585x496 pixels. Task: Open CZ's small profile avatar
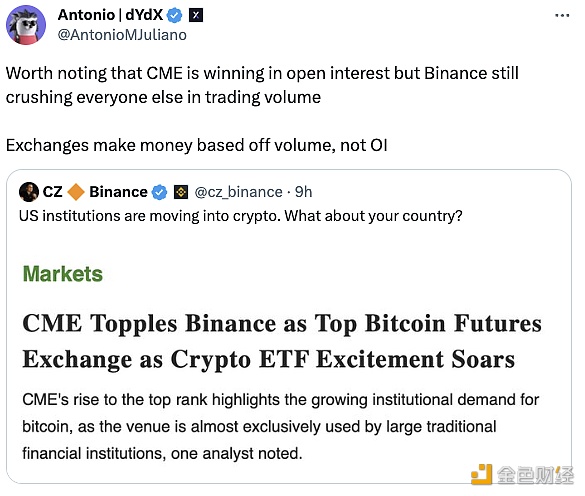[29, 192]
